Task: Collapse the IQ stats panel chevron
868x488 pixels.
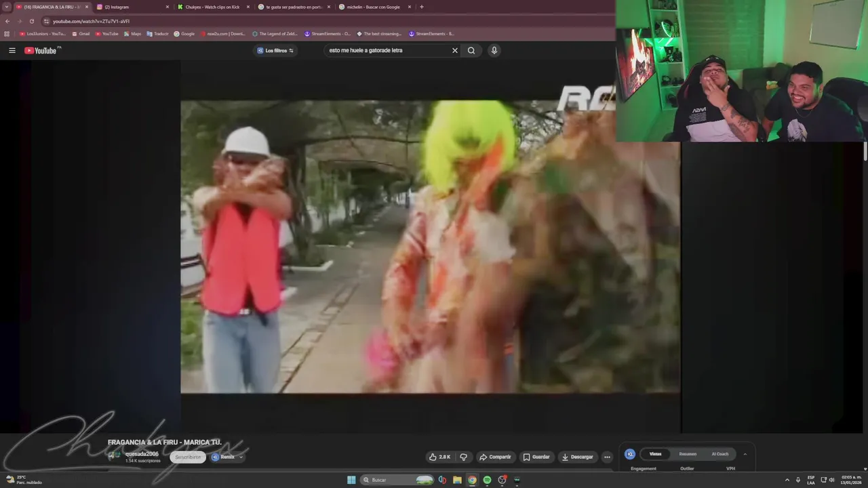Action: [745, 454]
